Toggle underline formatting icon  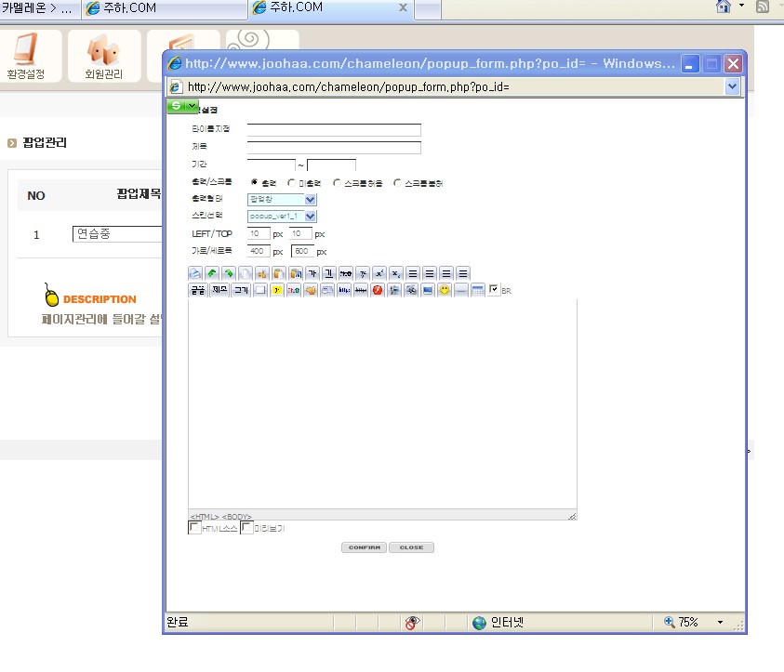point(329,273)
